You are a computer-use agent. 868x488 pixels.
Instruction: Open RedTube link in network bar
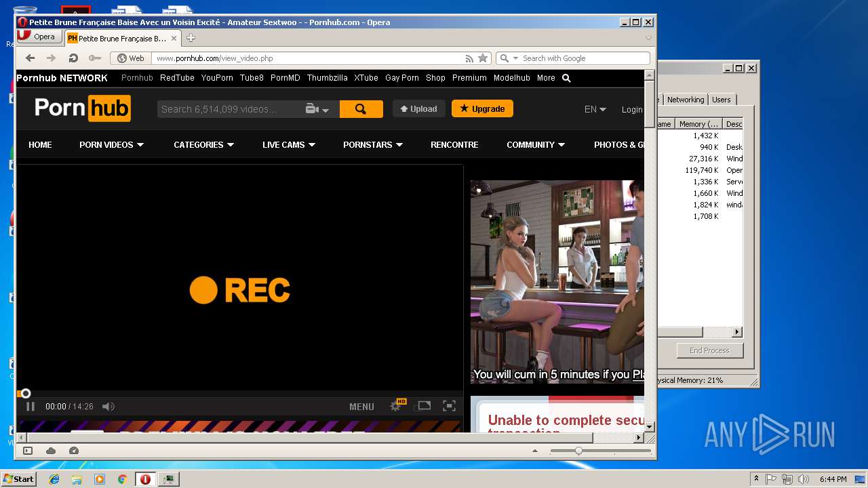177,78
